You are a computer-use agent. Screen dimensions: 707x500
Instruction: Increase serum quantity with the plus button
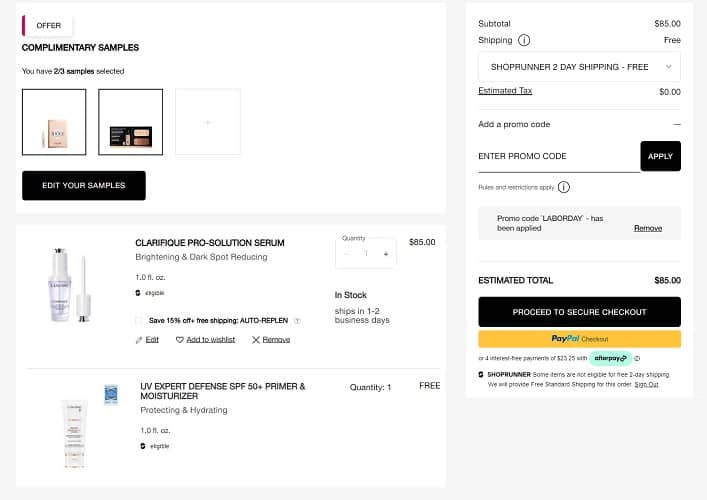(x=386, y=254)
